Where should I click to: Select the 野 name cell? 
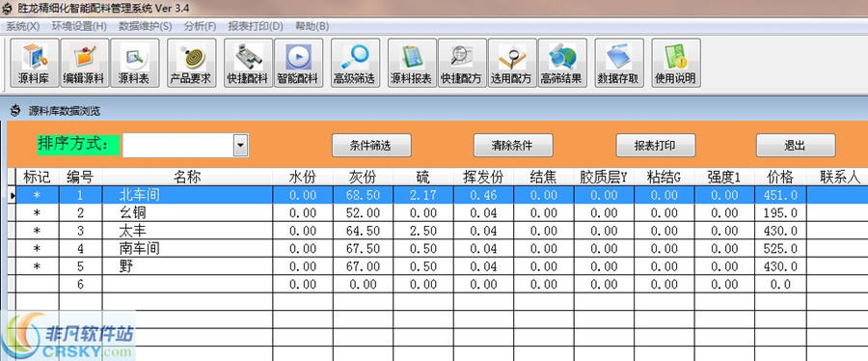(x=187, y=266)
